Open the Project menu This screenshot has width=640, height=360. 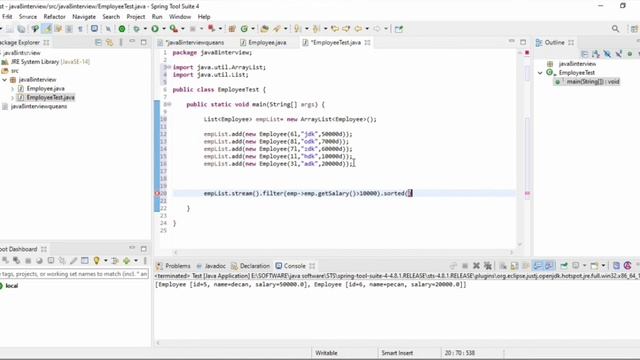pos(136,17)
